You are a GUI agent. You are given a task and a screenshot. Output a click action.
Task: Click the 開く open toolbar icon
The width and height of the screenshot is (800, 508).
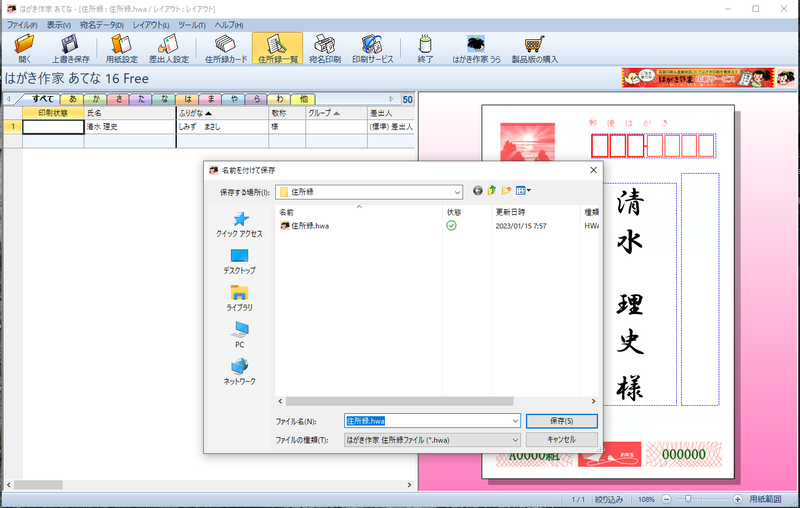point(24,48)
